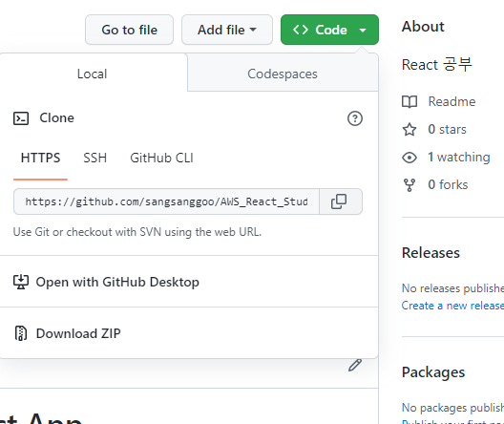
Task: Click the clone help question mark icon
Action: (x=355, y=118)
